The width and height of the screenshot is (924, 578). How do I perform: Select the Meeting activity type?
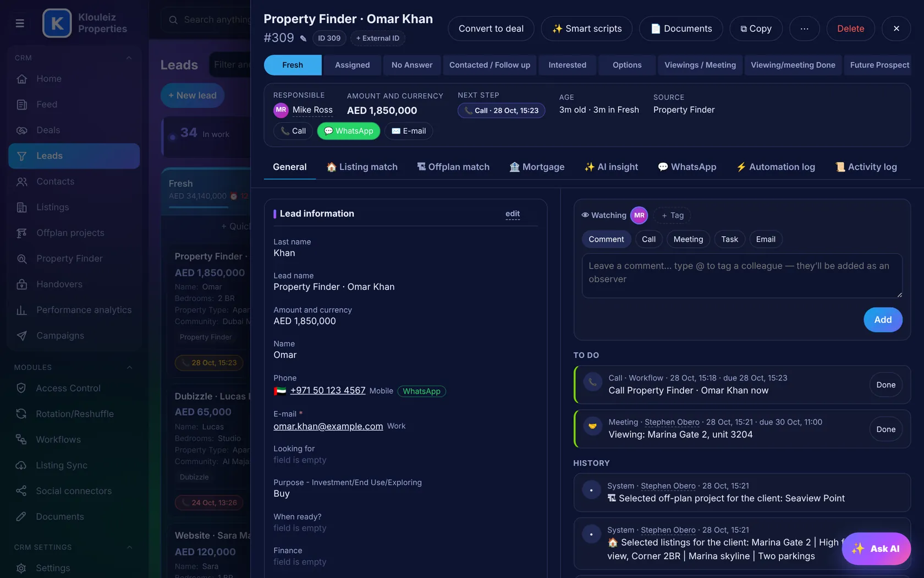click(688, 239)
